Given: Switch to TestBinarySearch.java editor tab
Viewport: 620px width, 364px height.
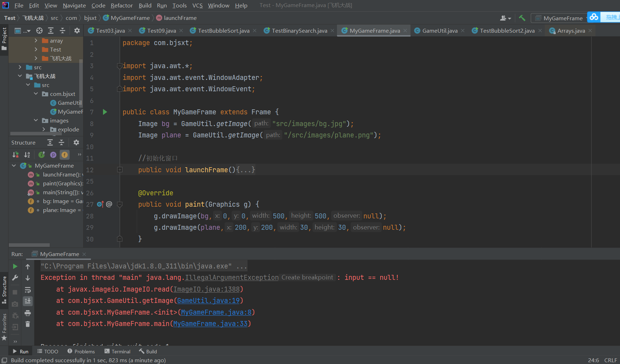Looking at the screenshot, I should [299, 31].
